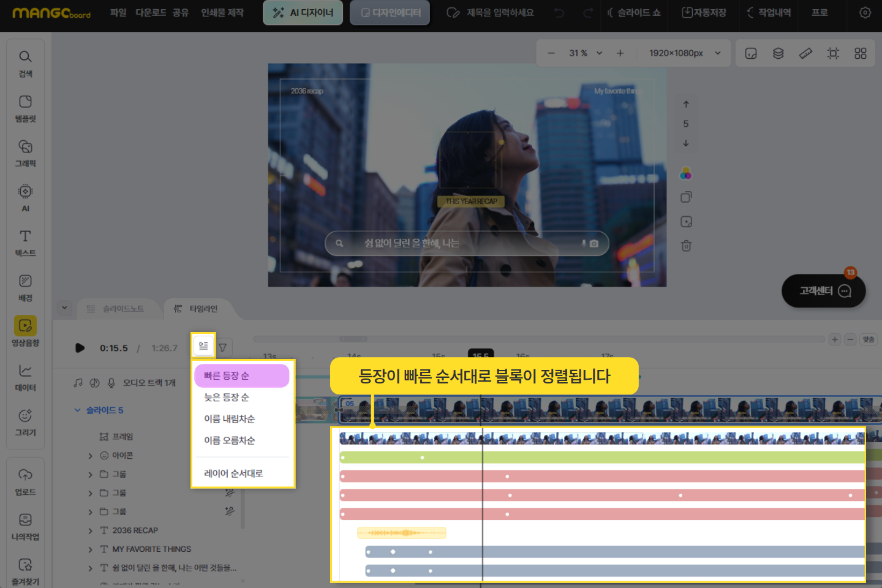Screen dimensions: 882x588
Task: Open the 그래픽 graphics panel
Action: pos(25,153)
